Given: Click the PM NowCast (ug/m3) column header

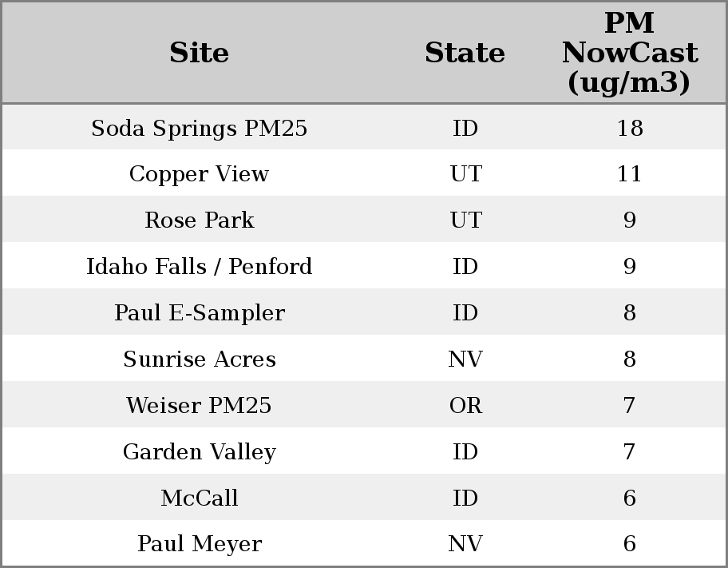Looking at the screenshot, I should click(x=629, y=54).
